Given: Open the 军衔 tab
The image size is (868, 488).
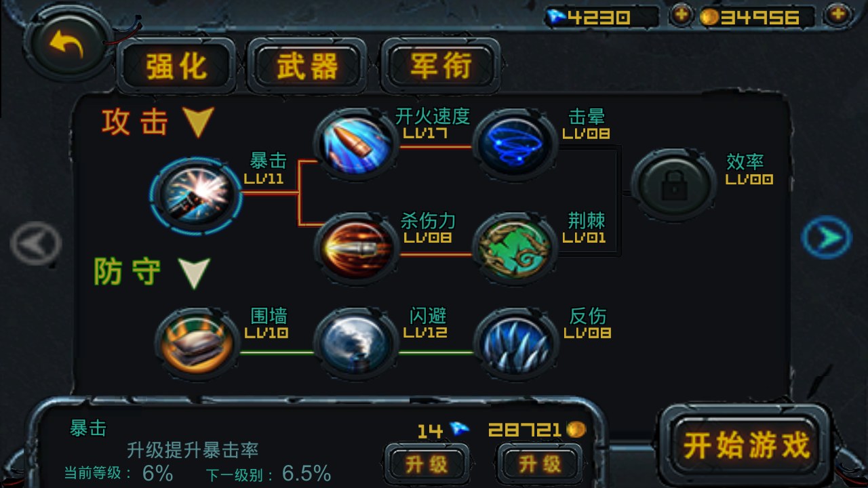Looking at the screenshot, I should click(x=441, y=66).
